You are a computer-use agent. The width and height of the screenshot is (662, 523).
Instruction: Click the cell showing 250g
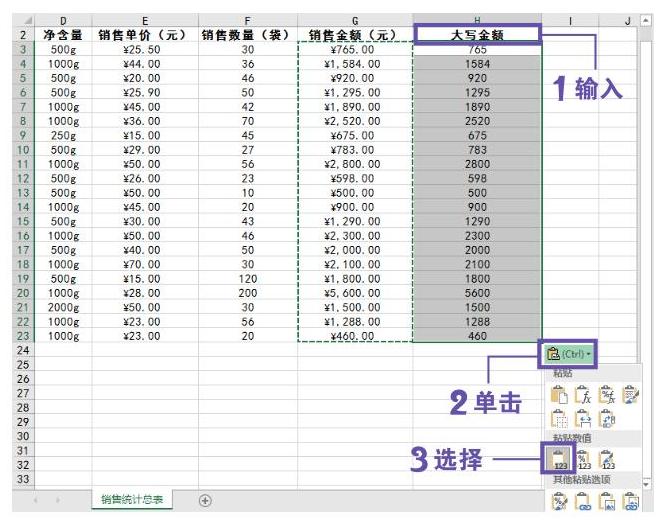coord(63,135)
